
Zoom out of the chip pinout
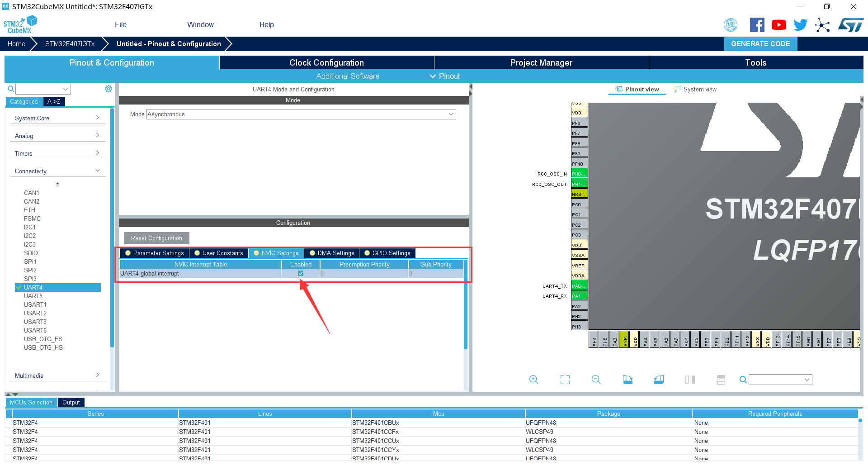pyautogui.click(x=596, y=380)
